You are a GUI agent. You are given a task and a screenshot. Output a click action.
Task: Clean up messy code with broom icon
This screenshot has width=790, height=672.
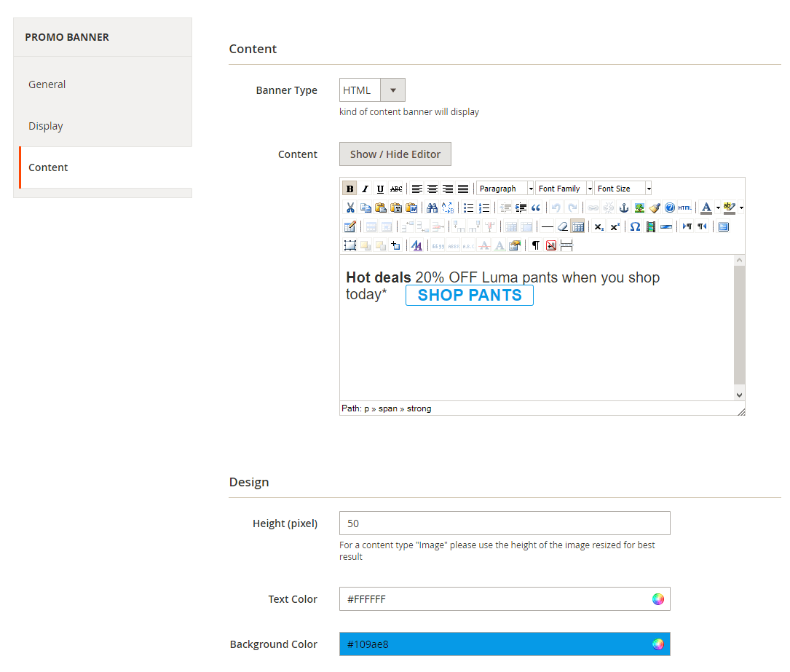pos(655,207)
